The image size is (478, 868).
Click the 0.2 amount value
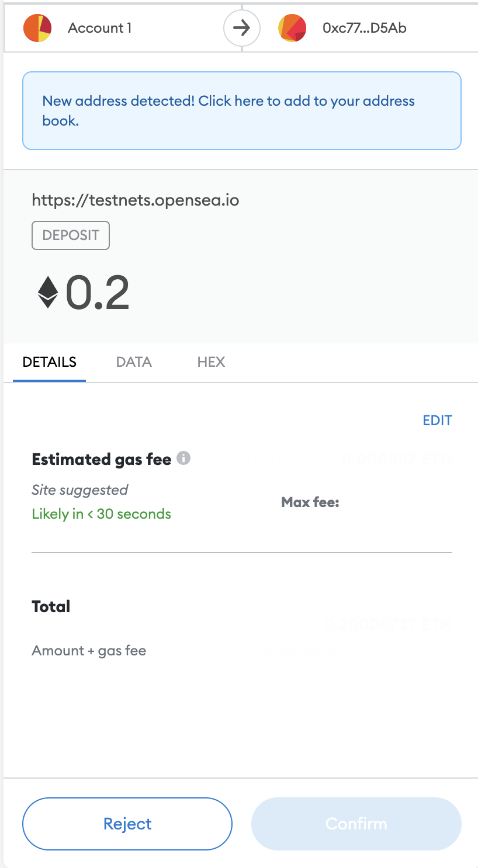pos(98,293)
